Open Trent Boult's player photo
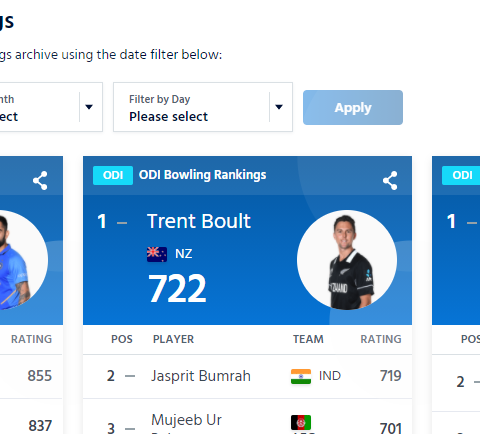The height and width of the screenshot is (434, 480). point(347,260)
